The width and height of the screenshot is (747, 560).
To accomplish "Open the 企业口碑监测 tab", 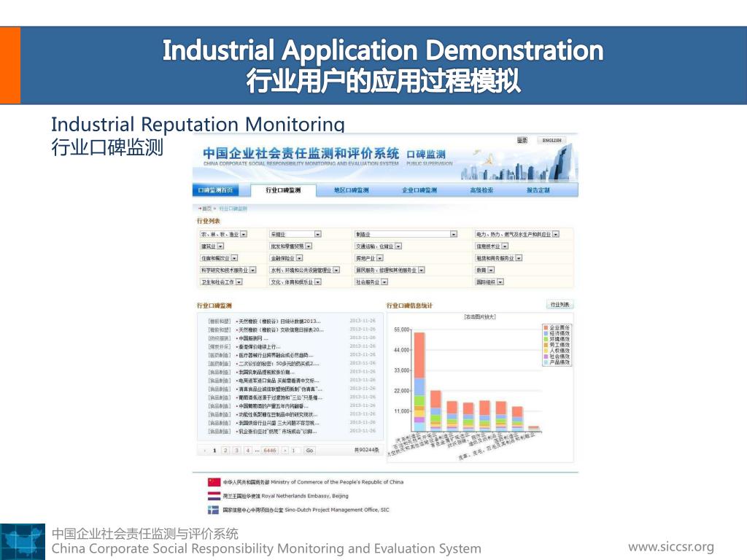I will tap(419, 190).
